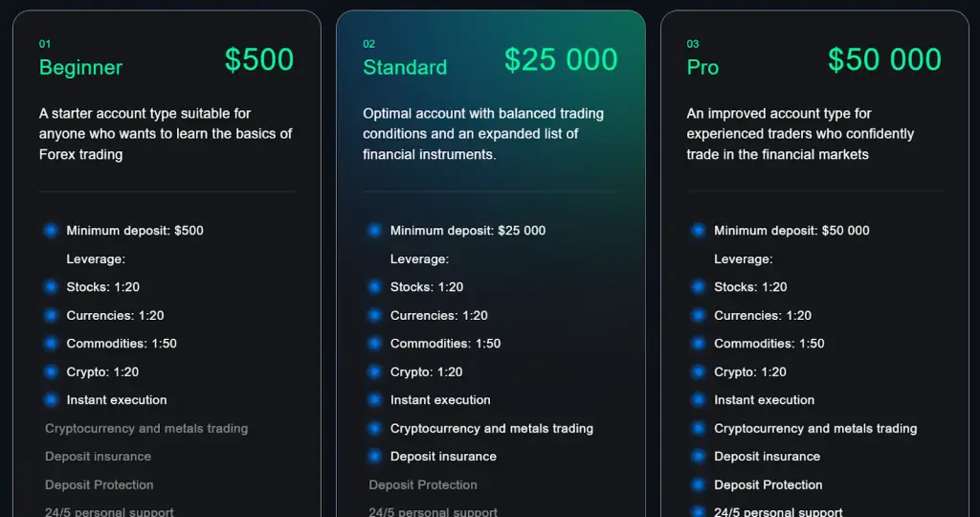The height and width of the screenshot is (517, 980).
Task: Click the bullet beside Standard Deposit insurance
Action: (374, 457)
